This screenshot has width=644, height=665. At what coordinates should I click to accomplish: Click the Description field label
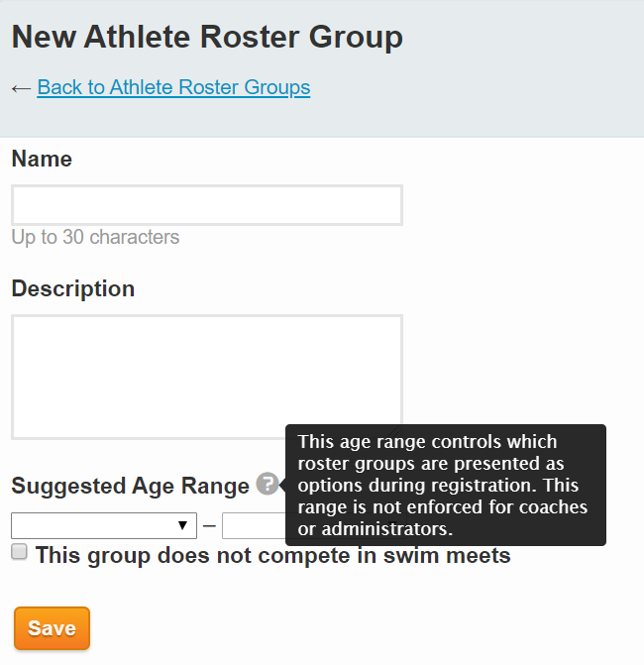tap(73, 289)
